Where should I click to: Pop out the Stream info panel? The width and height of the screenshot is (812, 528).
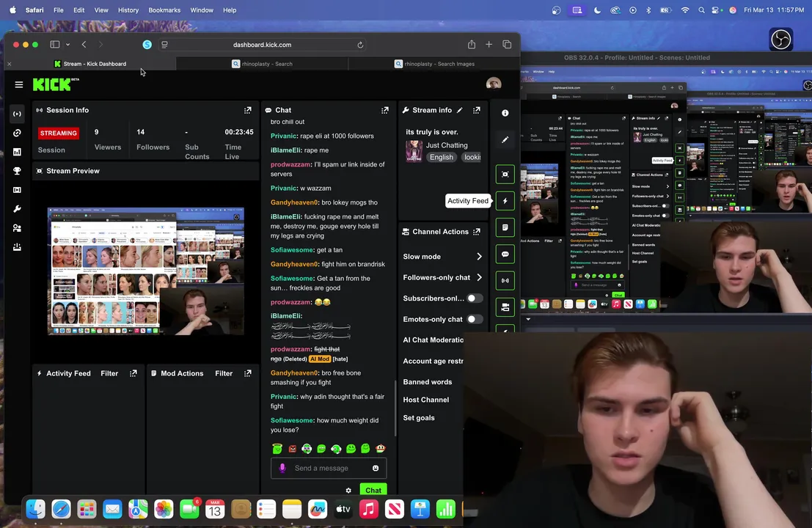coord(477,110)
